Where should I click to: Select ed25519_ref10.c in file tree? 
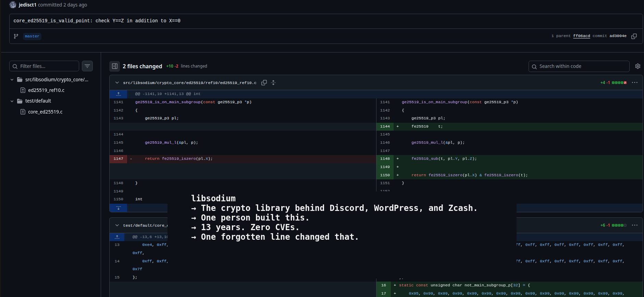tap(46, 90)
